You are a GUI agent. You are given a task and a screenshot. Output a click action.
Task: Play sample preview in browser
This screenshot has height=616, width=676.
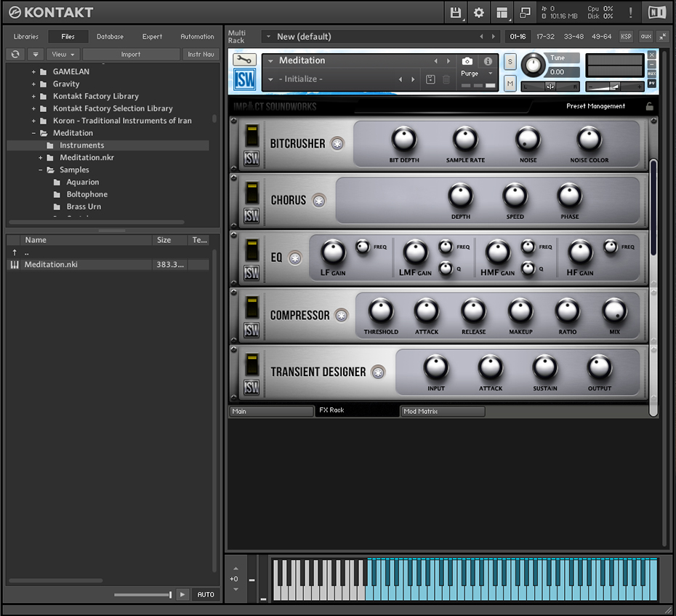tap(182, 594)
